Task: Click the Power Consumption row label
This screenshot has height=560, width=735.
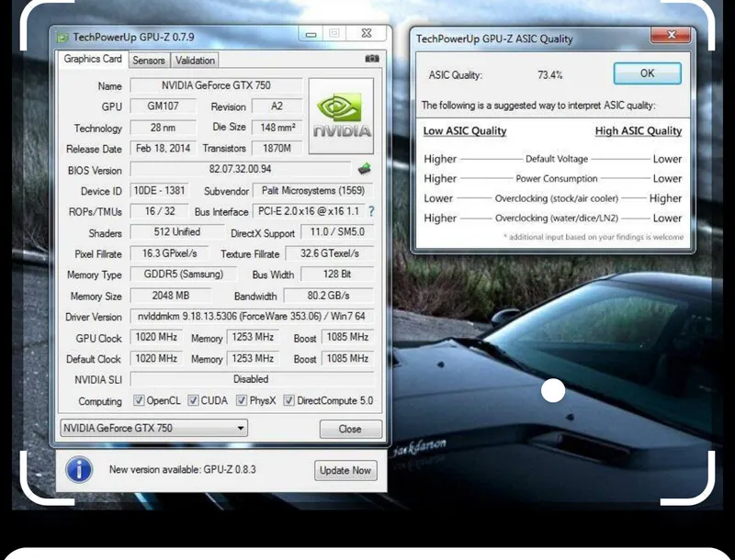Action: (557, 179)
